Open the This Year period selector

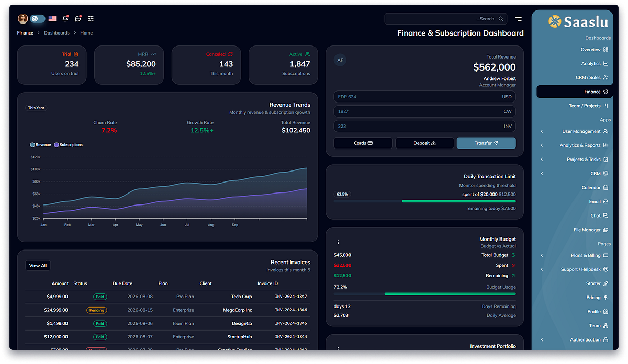pyautogui.click(x=36, y=108)
